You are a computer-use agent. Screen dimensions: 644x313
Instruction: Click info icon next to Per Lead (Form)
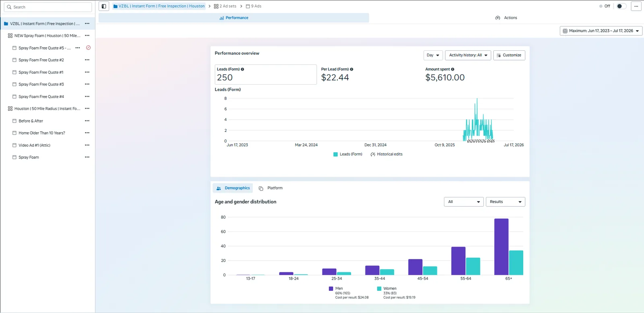(x=351, y=69)
